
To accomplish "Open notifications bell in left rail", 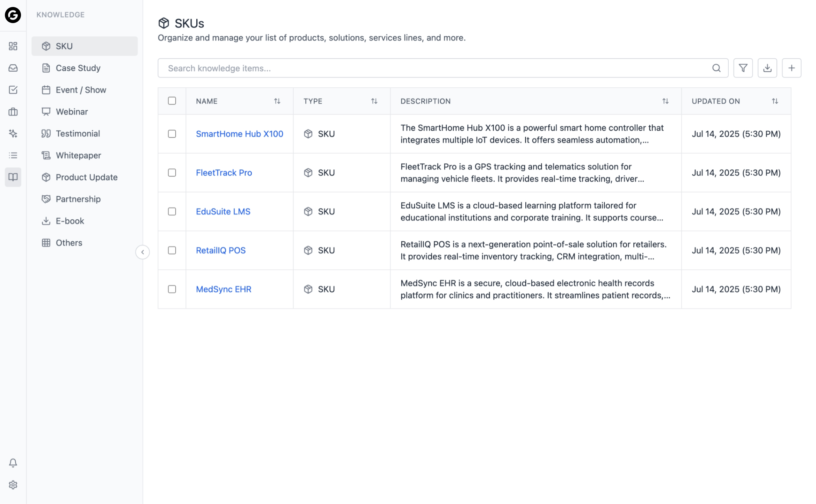I will tap(13, 463).
